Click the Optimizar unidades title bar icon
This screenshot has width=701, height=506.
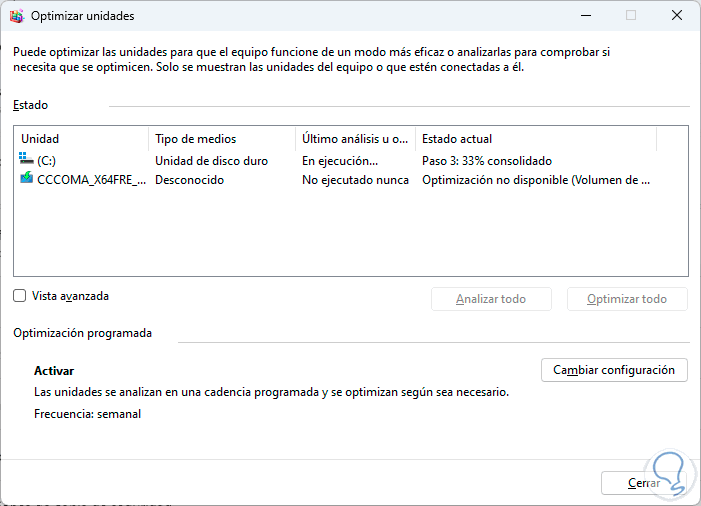pos(15,16)
